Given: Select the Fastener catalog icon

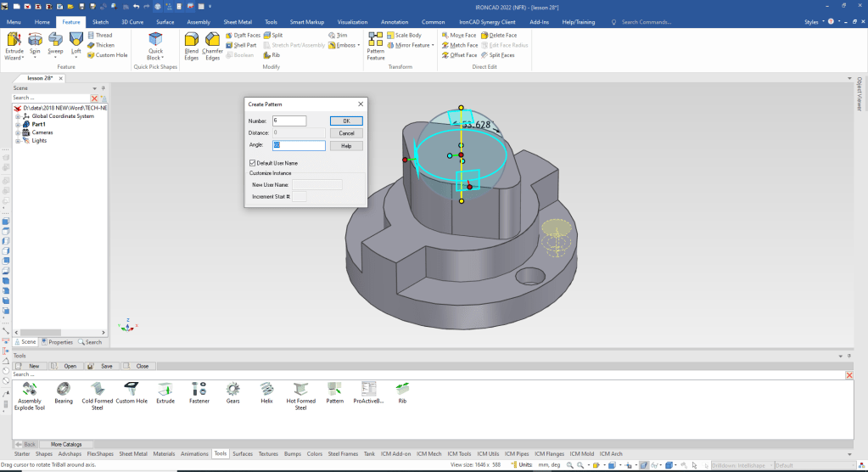Looking at the screenshot, I should (199, 389).
